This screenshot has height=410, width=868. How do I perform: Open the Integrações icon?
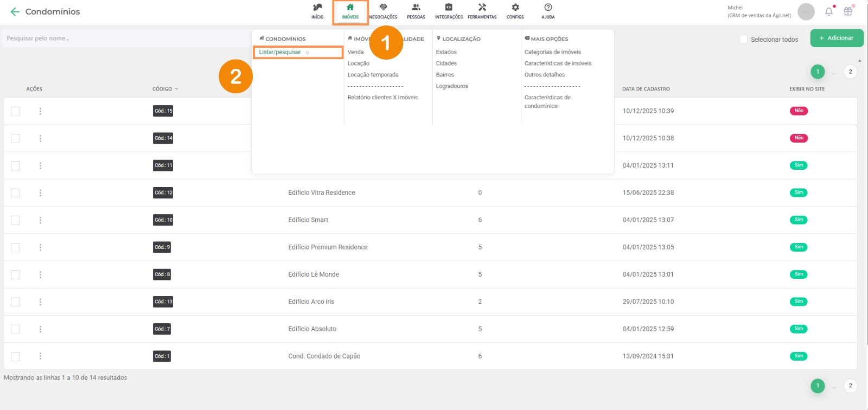pyautogui.click(x=449, y=8)
